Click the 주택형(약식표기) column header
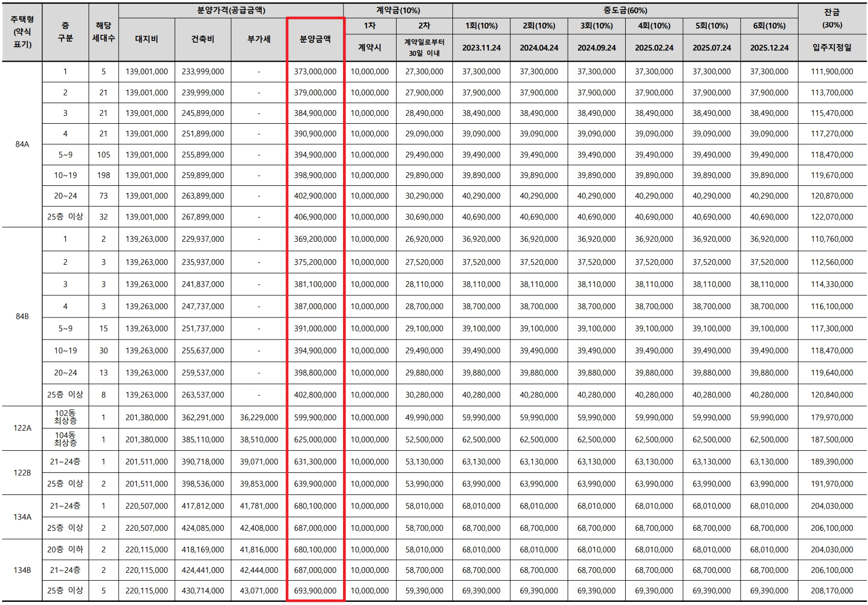The height and width of the screenshot is (605, 868). (x=22, y=32)
